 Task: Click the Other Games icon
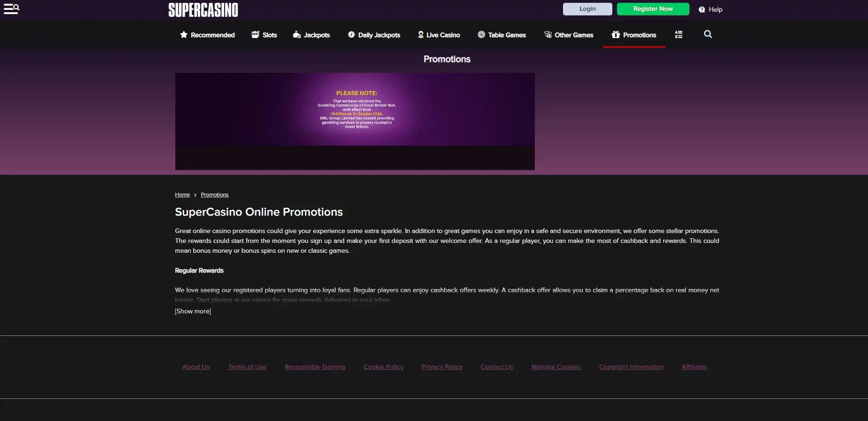548,35
